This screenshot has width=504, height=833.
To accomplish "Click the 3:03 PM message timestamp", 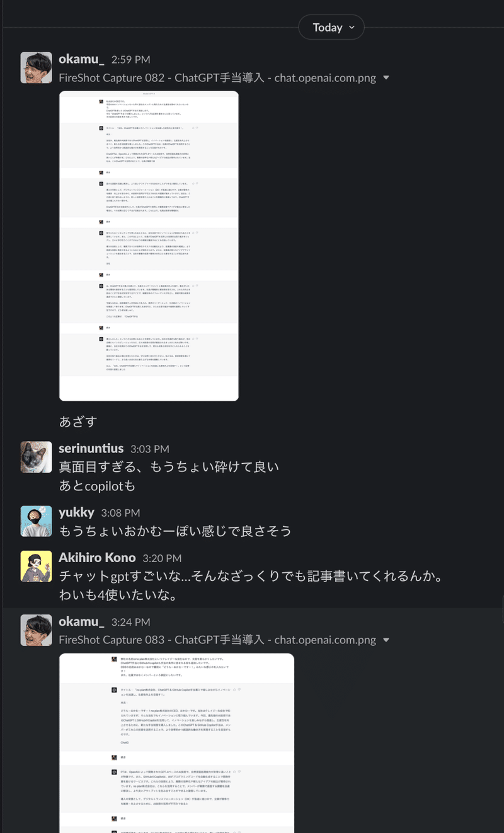I will [150, 449].
